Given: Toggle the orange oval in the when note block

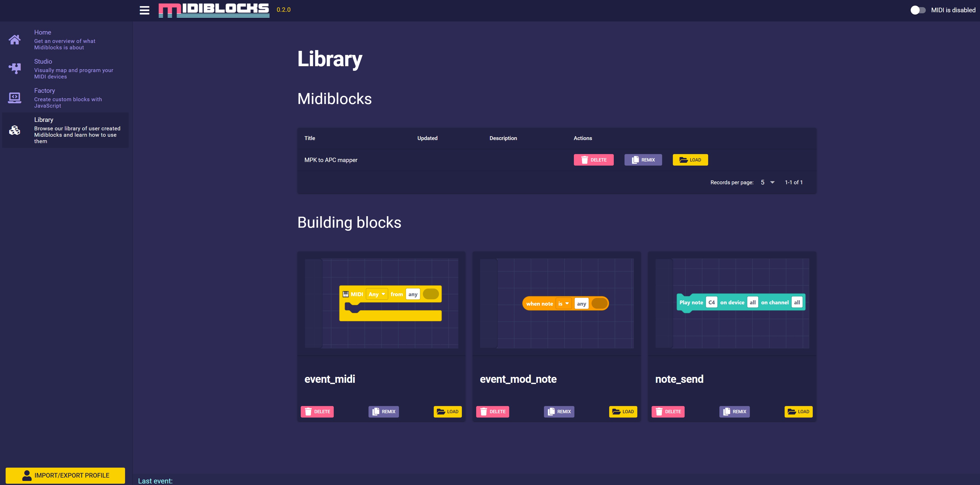Looking at the screenshot, I should tap(599, 303).
